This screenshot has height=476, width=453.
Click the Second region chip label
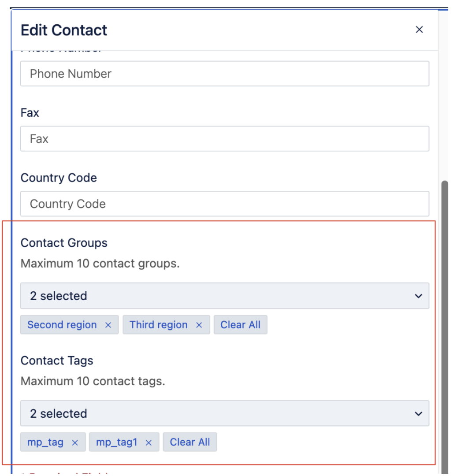pyautogui.click(x=62, y=325)
